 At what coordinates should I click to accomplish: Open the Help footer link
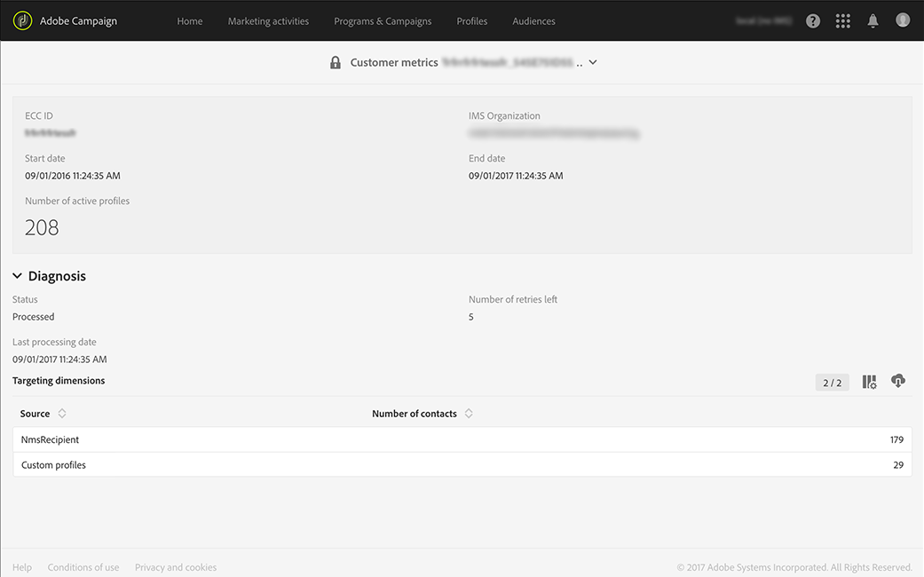pos(22,567)
